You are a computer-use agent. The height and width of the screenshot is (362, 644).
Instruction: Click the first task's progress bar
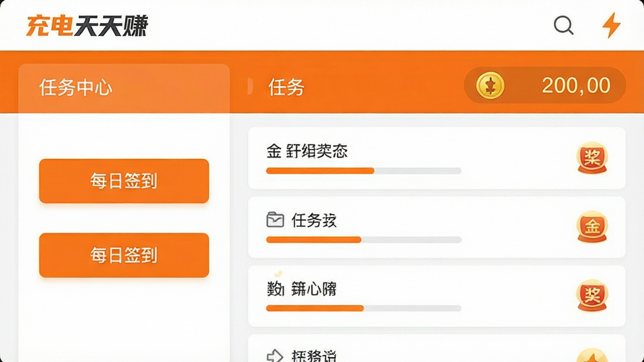click(x=364, y=171)
